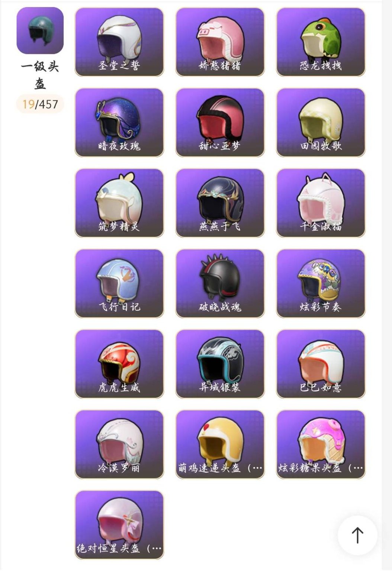Choose the 千金淑猫 cat-ear helmet
The width and height of the screenshot is (392, 571).
tap(321, 203)
